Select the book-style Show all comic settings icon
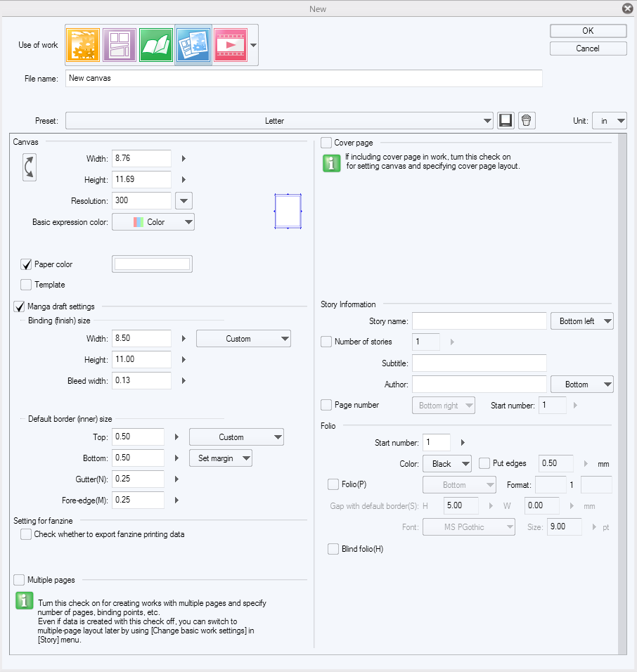 (x=156, y=44)
